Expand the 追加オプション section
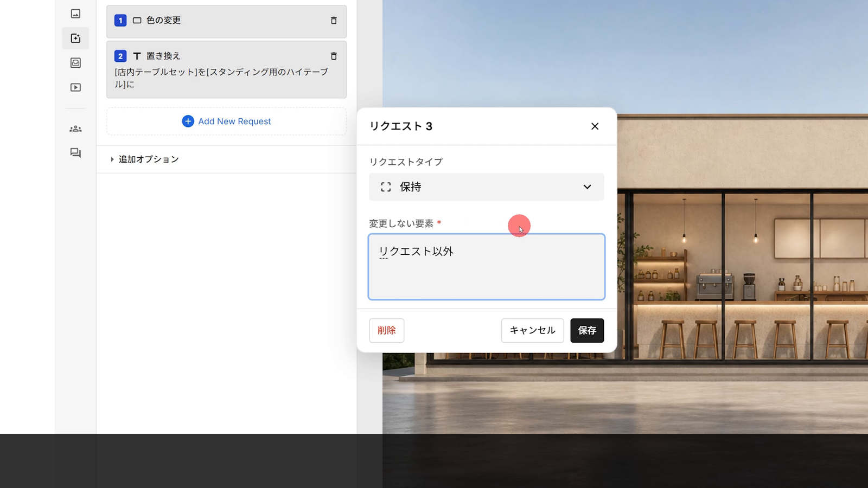The image size is (868, 488). pyautogui.click(x=145, y=159)
